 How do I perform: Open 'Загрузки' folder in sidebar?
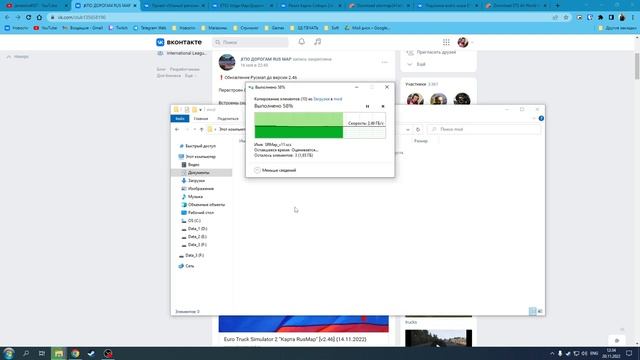[193, 180]
